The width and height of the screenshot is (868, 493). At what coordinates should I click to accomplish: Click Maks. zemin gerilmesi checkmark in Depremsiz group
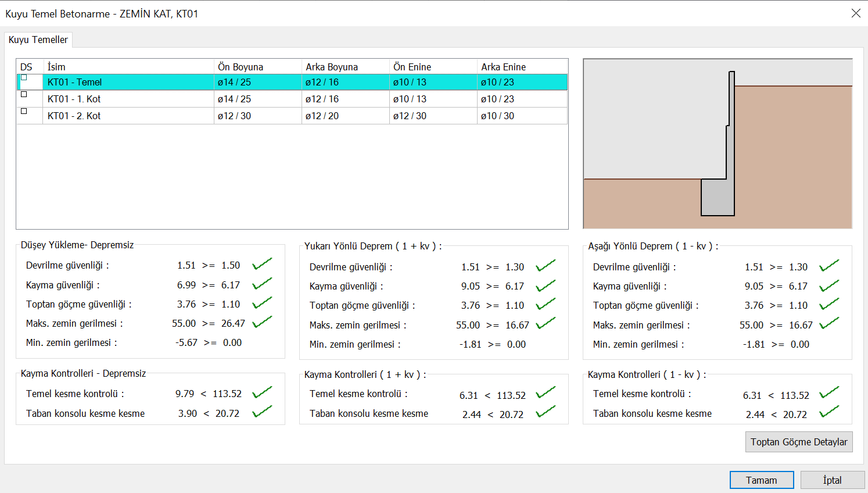pyautogui.click(x=262, y=323)
